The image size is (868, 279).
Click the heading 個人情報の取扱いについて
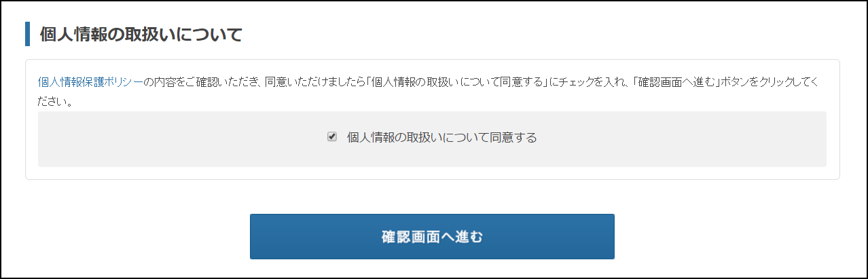coord(141,35)
